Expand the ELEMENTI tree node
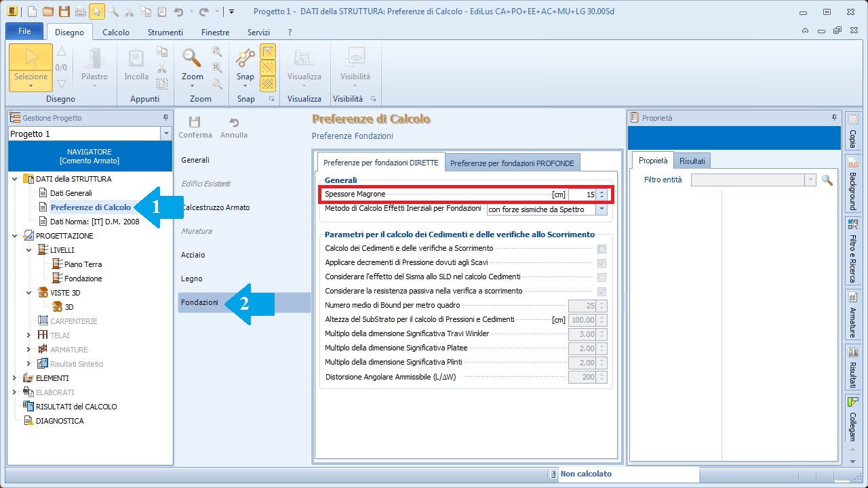The width and height of the screenshot is (868, 488). click(15, 378)
